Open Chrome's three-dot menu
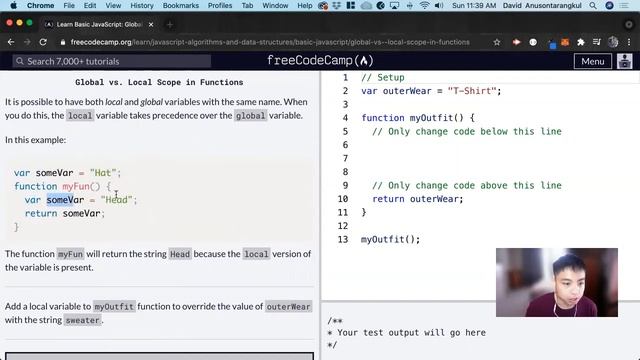 coord(629,42)
